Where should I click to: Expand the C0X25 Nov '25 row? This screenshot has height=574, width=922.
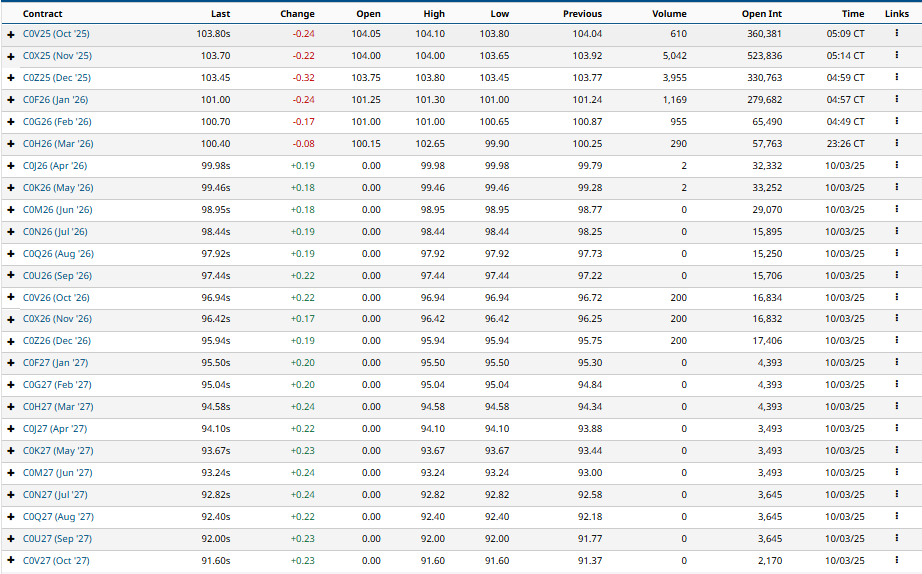(11, 56)
